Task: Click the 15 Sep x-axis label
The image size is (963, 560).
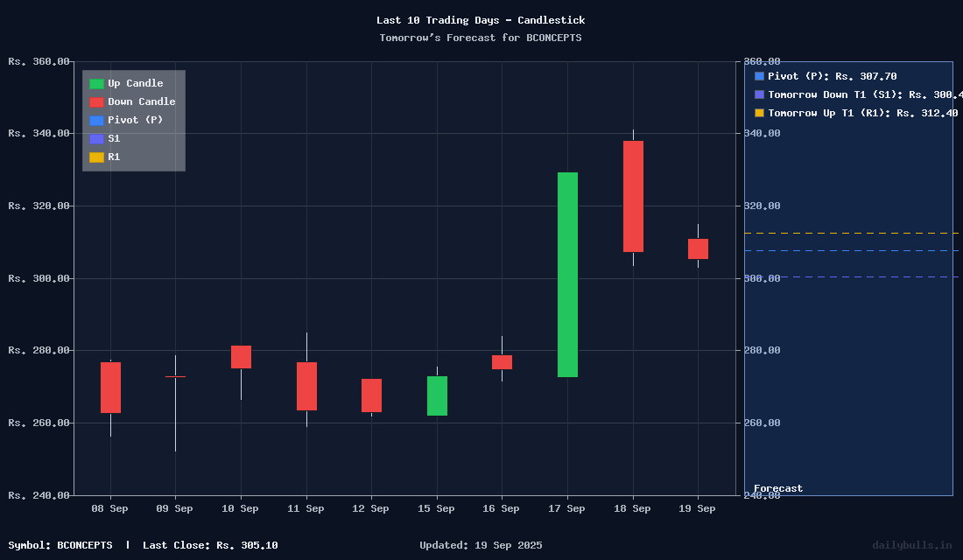Action: [436, 508]
